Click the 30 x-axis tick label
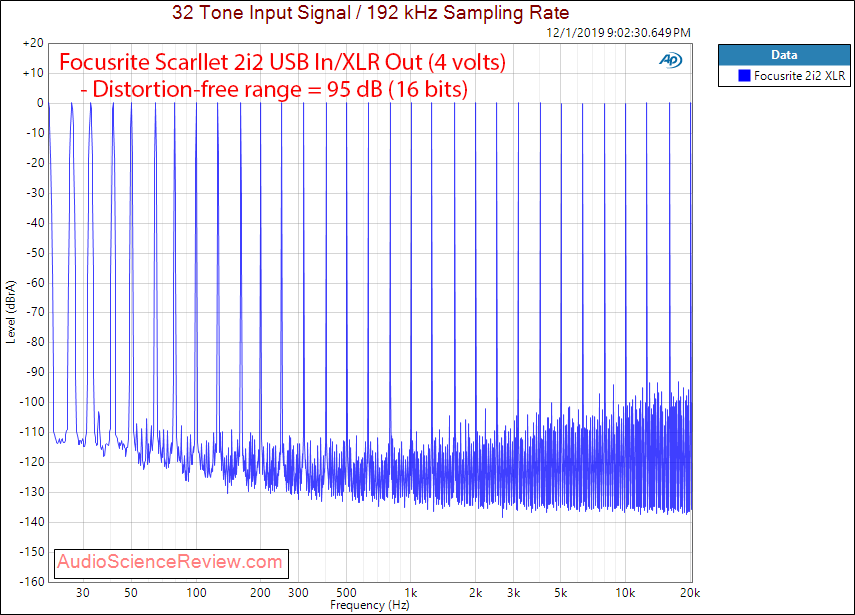The width and height of the screenshot is (855, 615). click(x=82, y=593)
